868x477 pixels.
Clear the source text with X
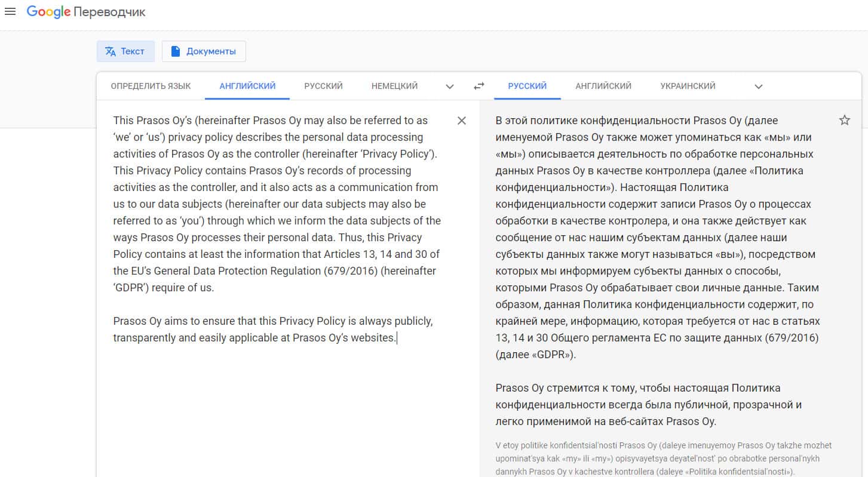(461, 121)
